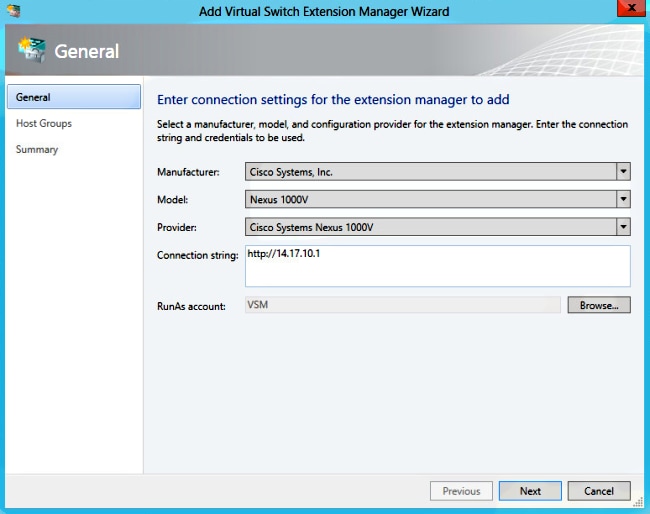Expand the Model dropdown arrow
This screenshot has height=514, width=650.
[623, 199]
